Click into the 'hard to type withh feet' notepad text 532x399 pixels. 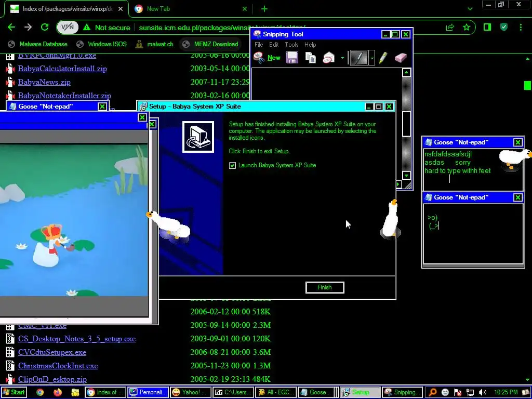457,170
